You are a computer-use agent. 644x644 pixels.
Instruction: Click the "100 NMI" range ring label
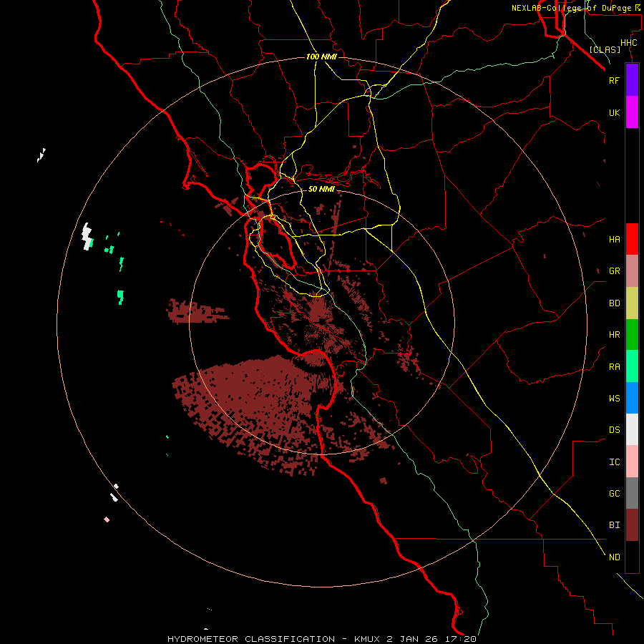(x=321, y=57)
